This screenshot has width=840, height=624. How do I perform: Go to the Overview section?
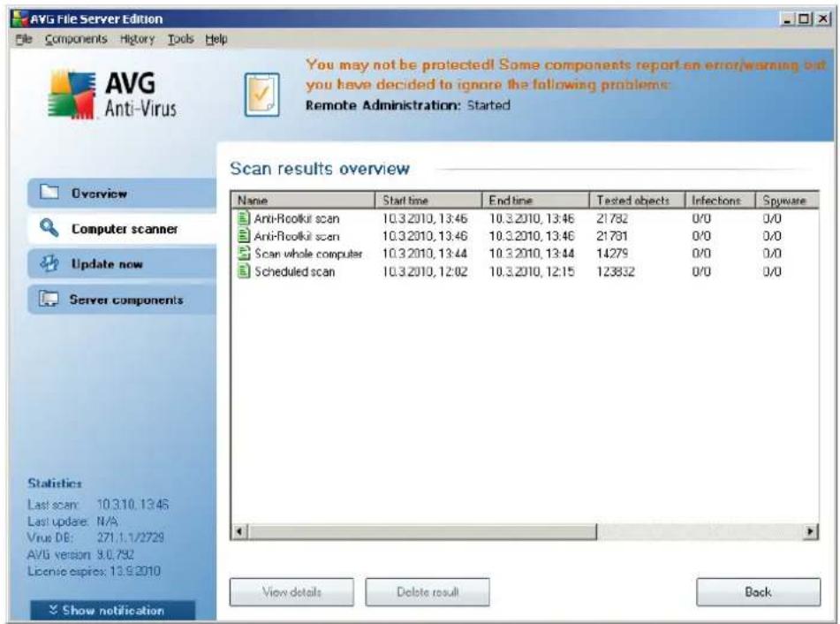pos(122,193)
